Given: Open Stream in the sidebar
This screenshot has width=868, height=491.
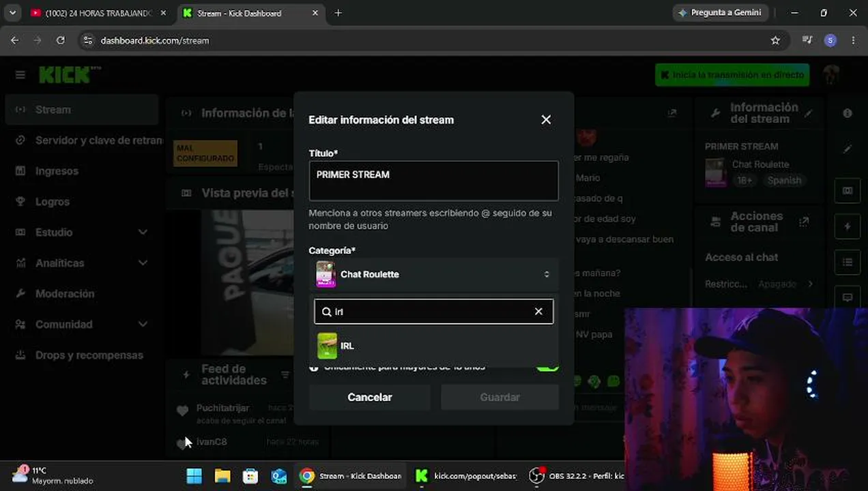Looking at the screenshot, I should click(x=82, y=109).
